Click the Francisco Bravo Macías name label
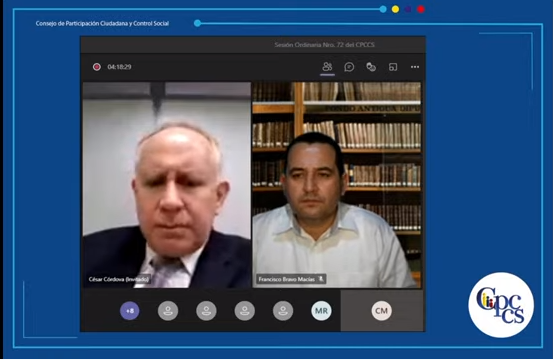This screenshot has width=553, height=360. pos(286,279)
